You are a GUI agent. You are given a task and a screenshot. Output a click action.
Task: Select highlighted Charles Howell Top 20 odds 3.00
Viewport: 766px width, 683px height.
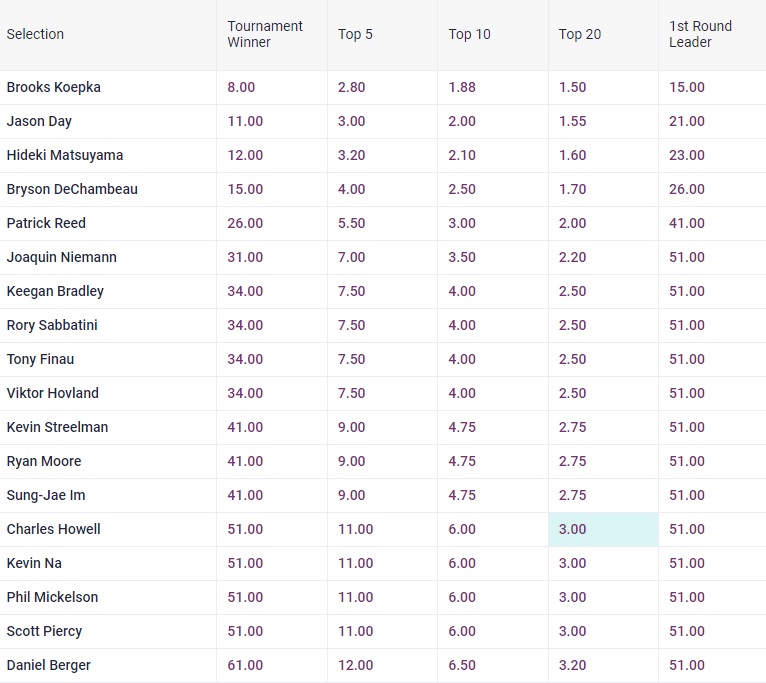tap(603, 530)
